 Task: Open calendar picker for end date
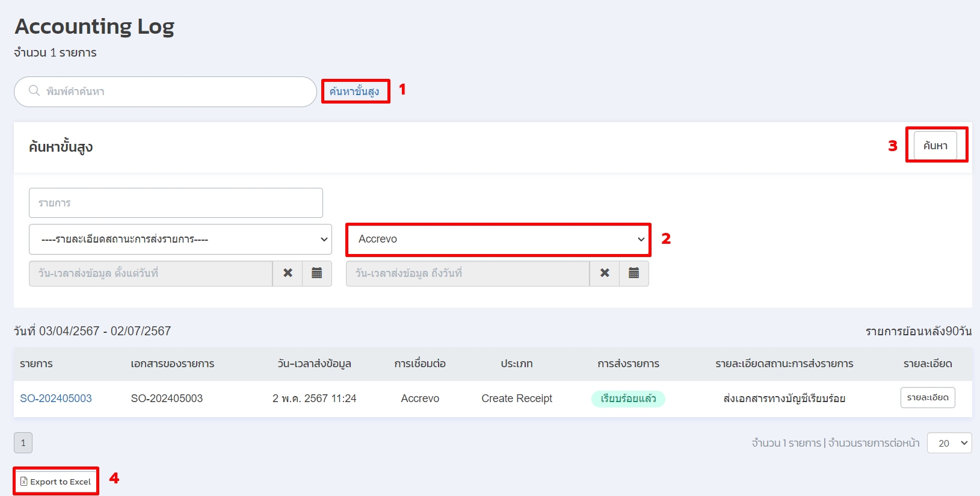tap(634, 273)
